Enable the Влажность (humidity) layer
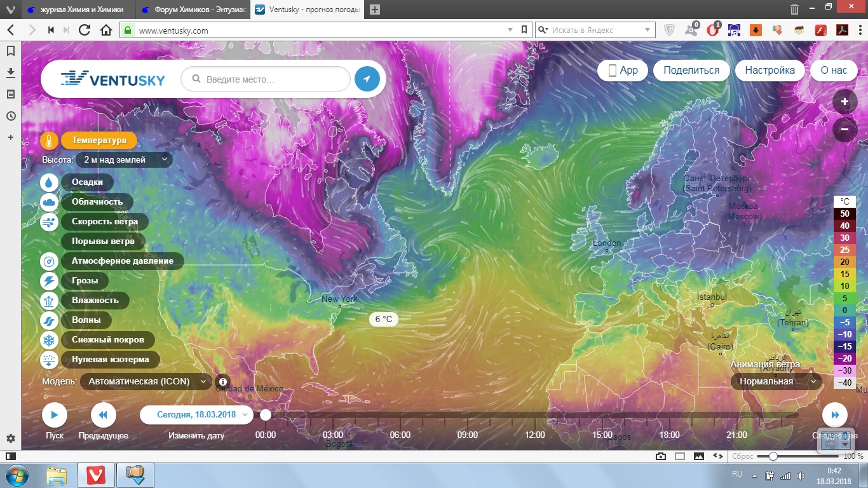This screenshot has height=488, width=868. (x=95, y=301)
